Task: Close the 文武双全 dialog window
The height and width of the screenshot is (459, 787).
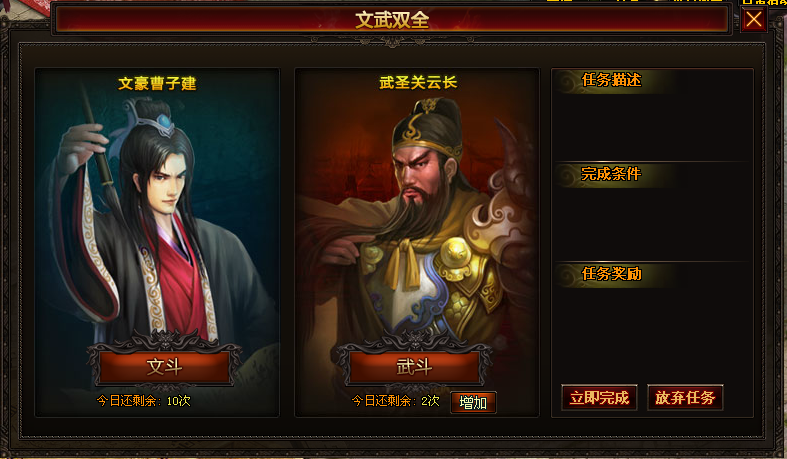Action: click(753, 20)
